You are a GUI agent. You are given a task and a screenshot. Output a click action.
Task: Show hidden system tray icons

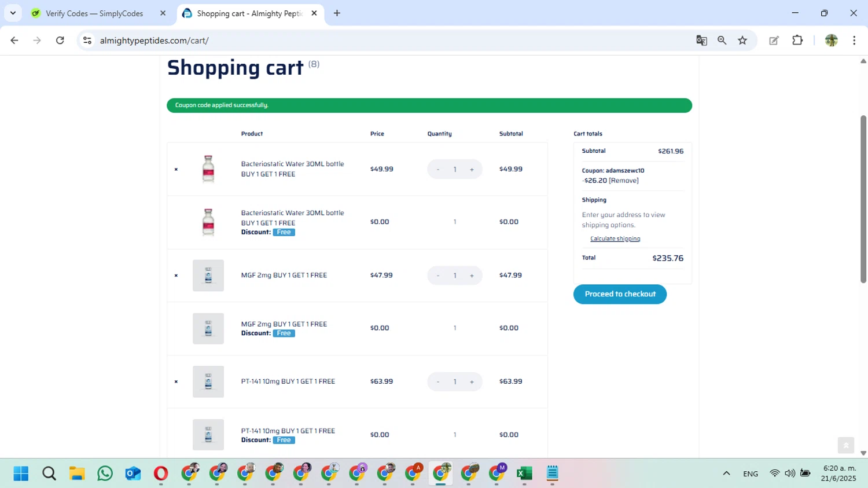[726, 474]
